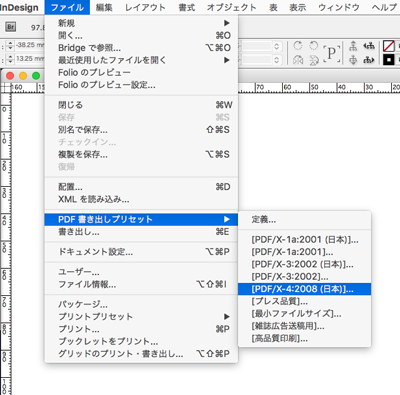This screenshot has height=395, width=400.
Task: Click the ruler origin corner box
Action: 6,88
